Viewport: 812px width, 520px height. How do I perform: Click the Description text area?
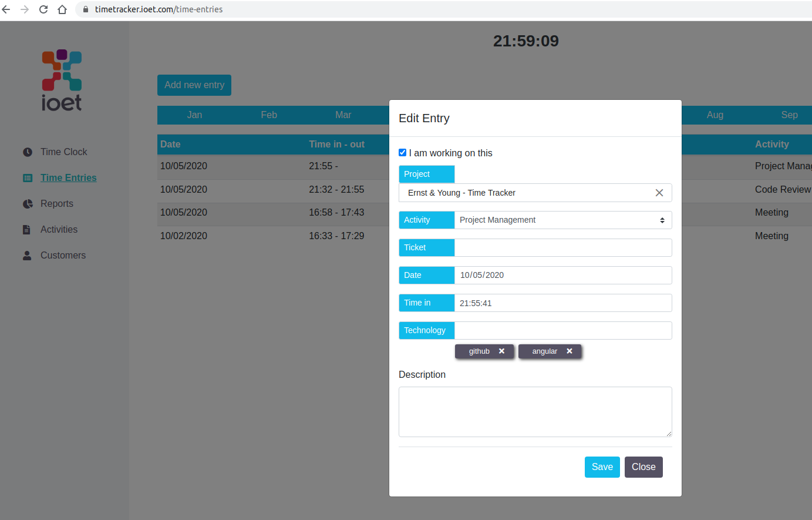(535, 412)
